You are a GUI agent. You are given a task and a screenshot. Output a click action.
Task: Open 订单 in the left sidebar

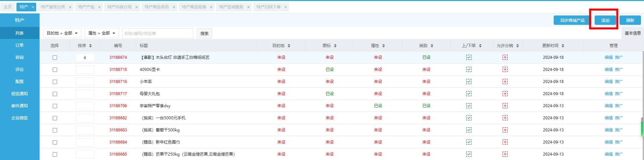(19, 45)
